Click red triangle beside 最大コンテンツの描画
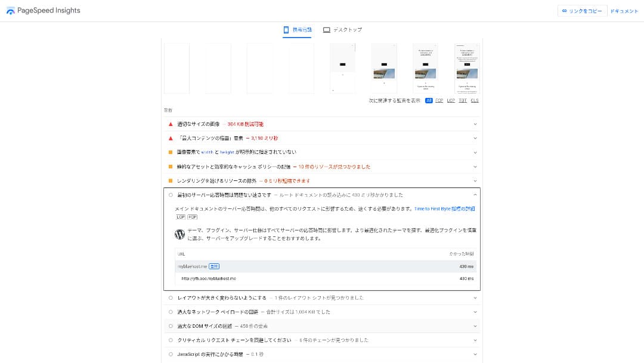The width and height of the screenshot is (644, 363). tap(171, 138)
